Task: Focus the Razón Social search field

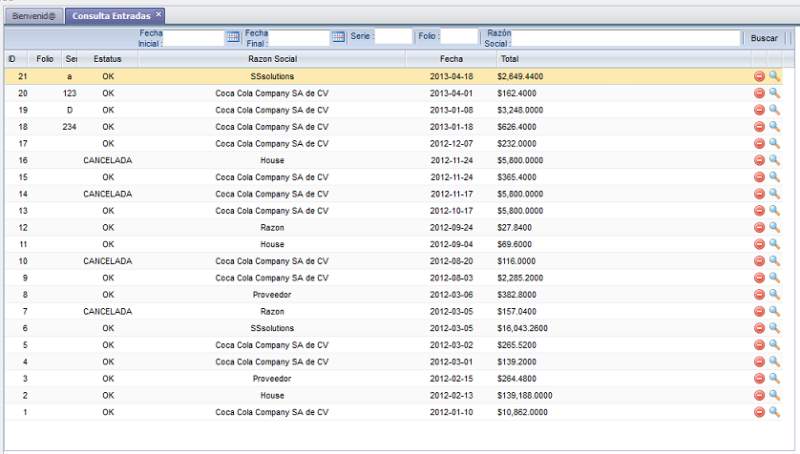Action: pyautogui.click(x=626, y=37)
